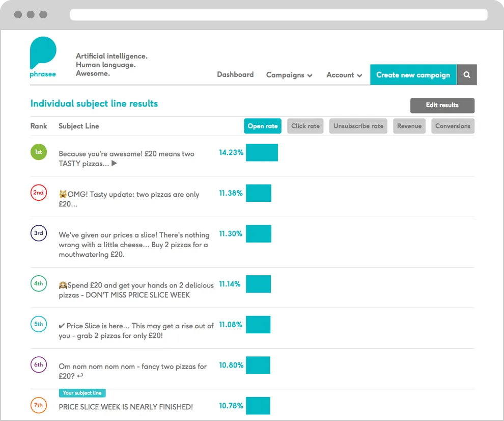Click the 10.78% open rate value
The image size is (504, 421).
231,406
